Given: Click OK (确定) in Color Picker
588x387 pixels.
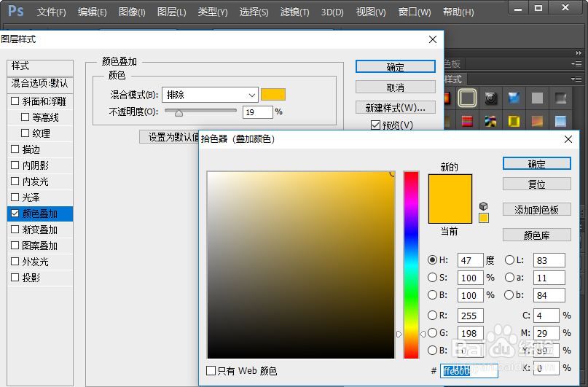Looking at the screenshot, I should coord(536,164).
